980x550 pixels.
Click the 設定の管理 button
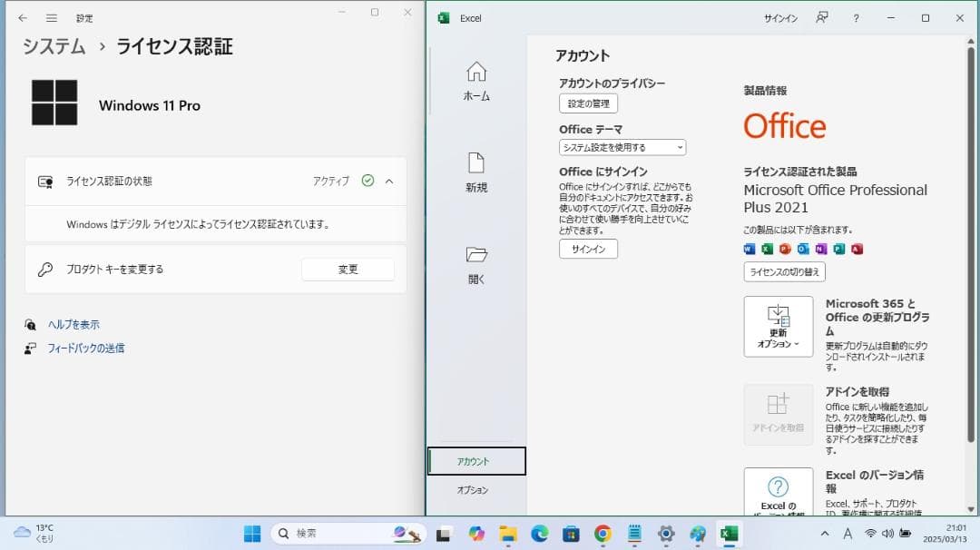coord(588,103)
